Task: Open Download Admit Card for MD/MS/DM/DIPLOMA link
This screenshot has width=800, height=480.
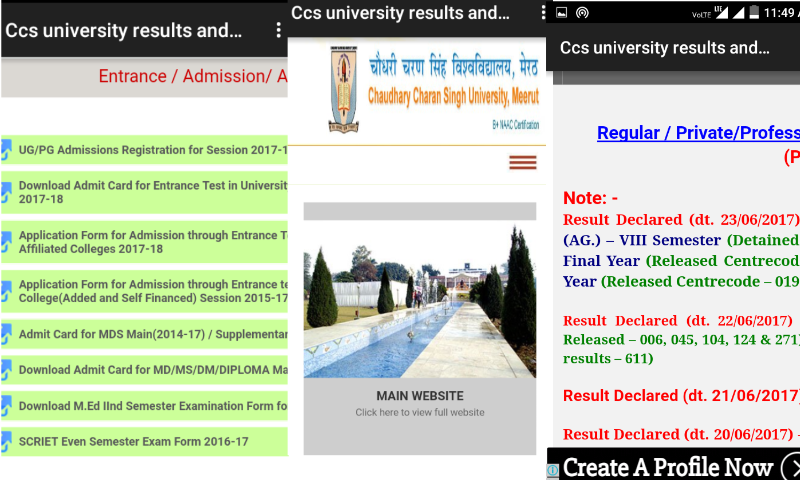Action: (x=144, y=370)
